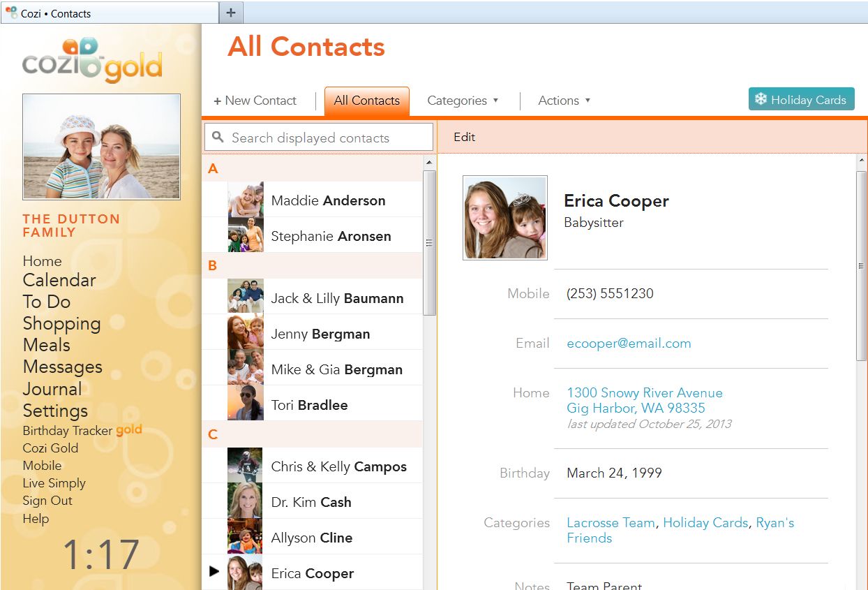Open the Actions dropdown menu
The width and height of the screenshot is (868, 590).
pos(564,101)
